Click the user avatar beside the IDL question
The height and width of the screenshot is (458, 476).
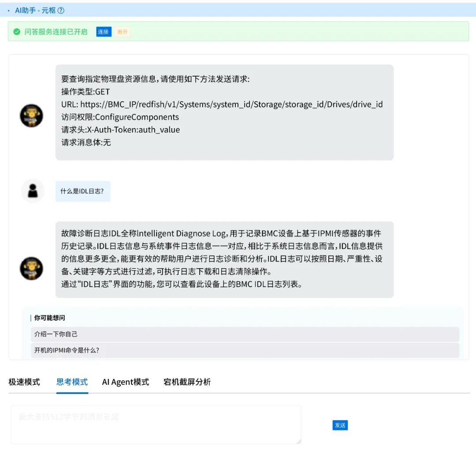click(x=33, y=191)
